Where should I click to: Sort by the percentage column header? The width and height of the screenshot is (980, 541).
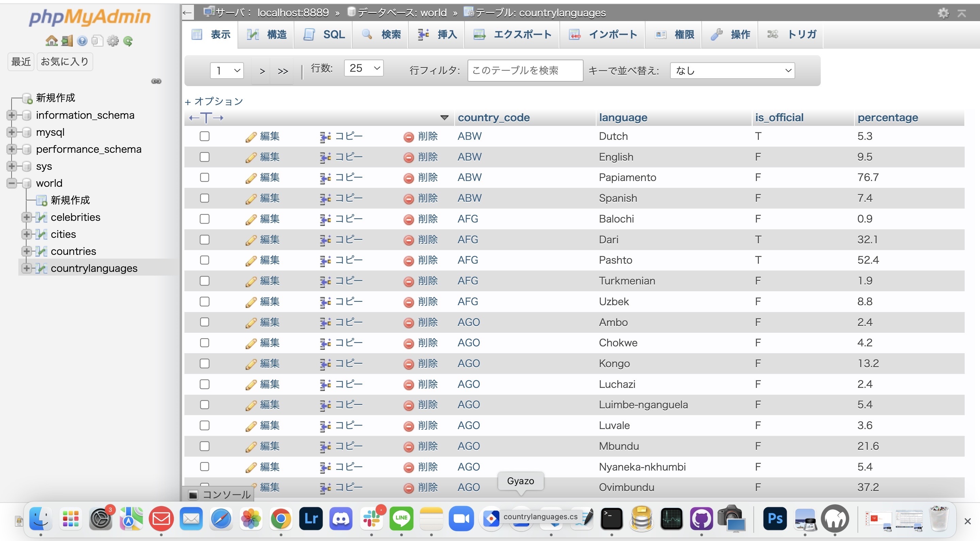click(x=887, y=118)
